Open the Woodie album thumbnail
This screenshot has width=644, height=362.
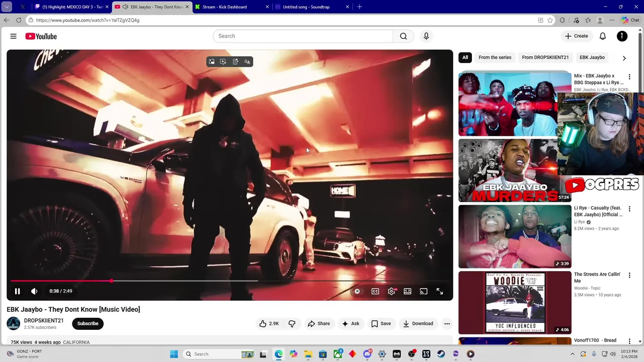[x=515, y=303]
